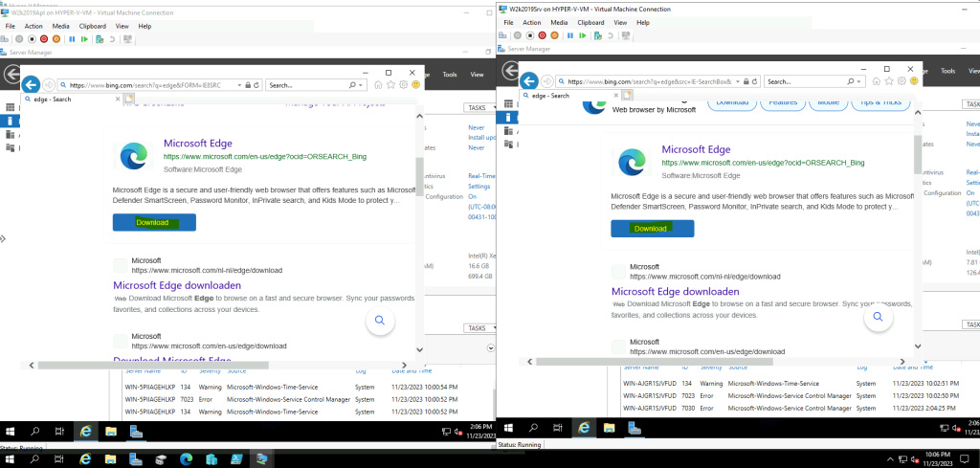Open Server Manager Tools menu in W2k2019Apl
Image resolution: width=980 pixels, height=468 pixels.
point(450,75)
